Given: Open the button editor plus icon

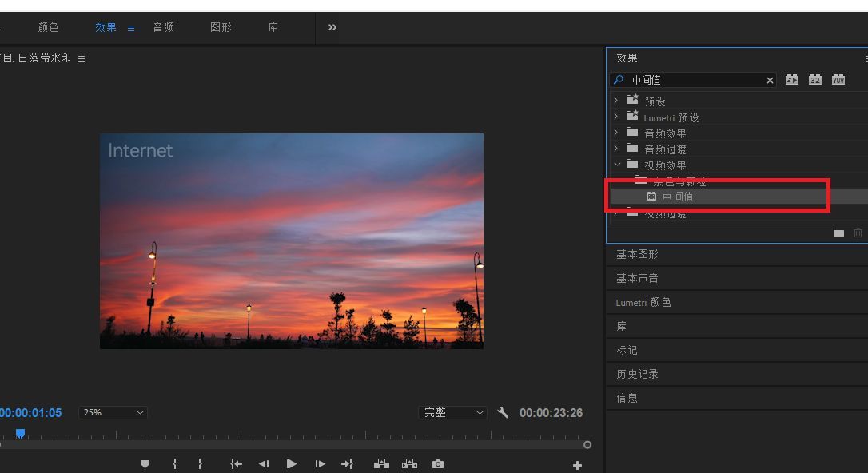Looking at the screenshot, I should point(577,466).
